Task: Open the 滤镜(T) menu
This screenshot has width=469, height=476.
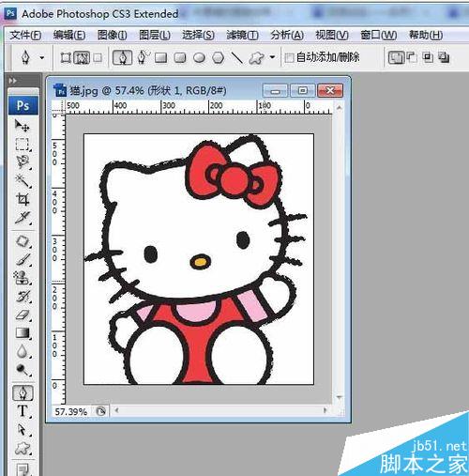Action: (242, 35)
